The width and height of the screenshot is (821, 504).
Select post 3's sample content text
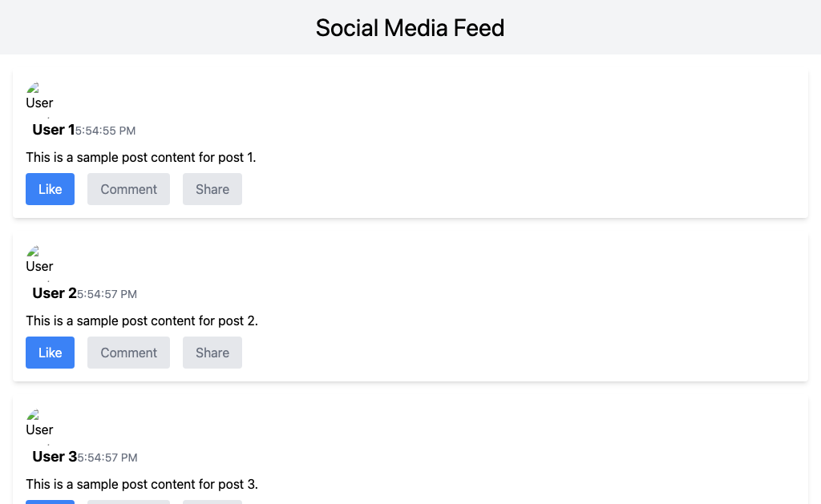click(x=142, y=484)
